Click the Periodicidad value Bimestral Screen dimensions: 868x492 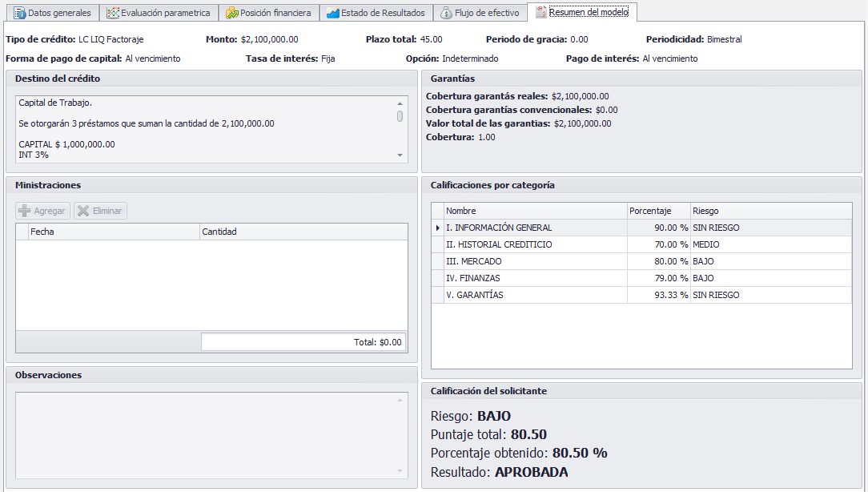pos(724,39)
